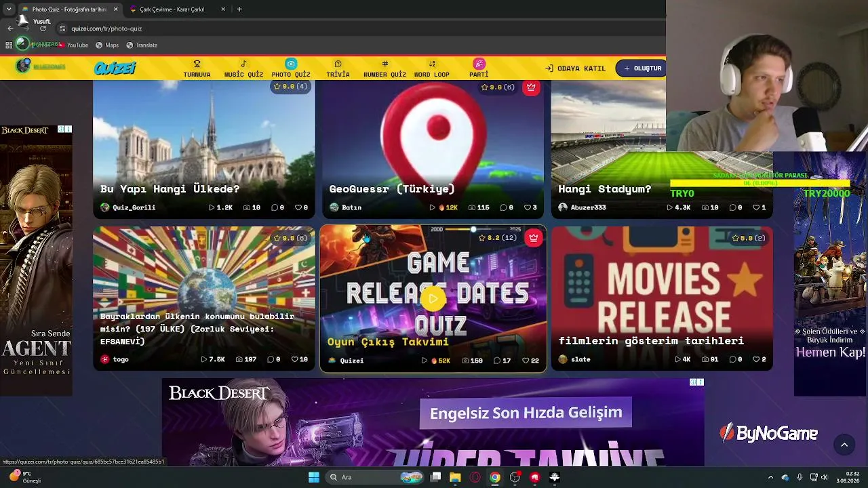Click the Quizei logo
The width and height of the screenshot is (868, 488).
[x=115, y=68]
